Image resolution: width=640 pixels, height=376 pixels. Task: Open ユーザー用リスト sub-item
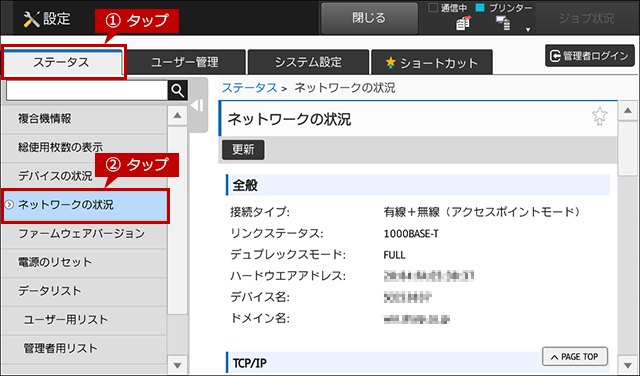click(84, 320)
